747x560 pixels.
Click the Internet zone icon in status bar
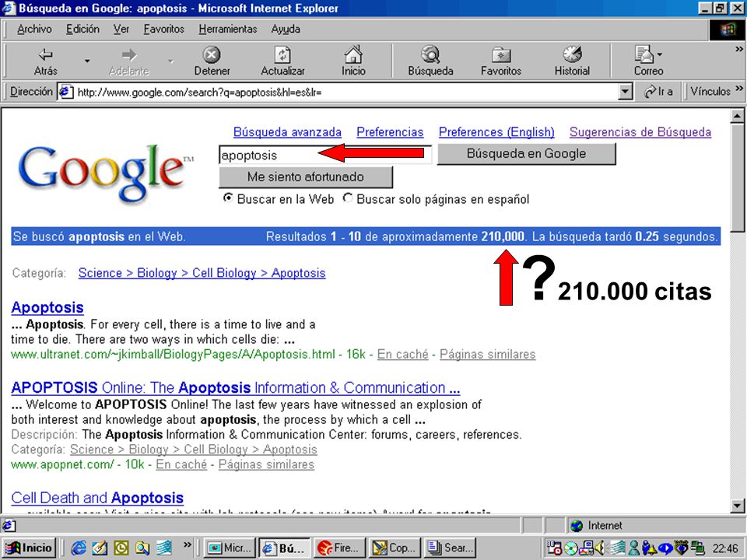(x=577, y=526)
